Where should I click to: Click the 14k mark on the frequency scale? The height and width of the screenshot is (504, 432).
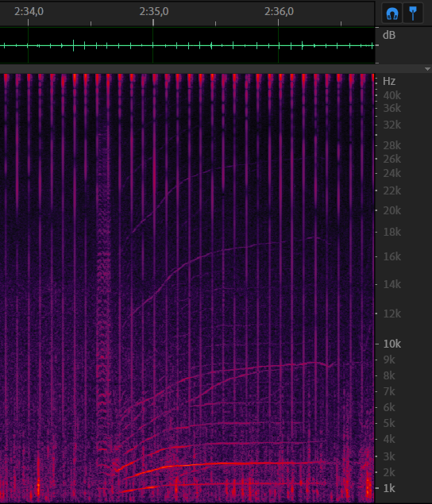(391, 284)
